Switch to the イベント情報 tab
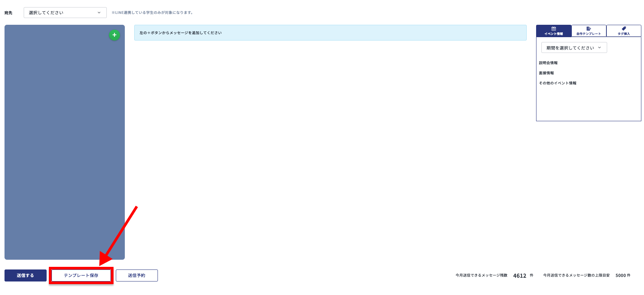The width and height of the screenshot is (644, 295). tap(554, 31)
